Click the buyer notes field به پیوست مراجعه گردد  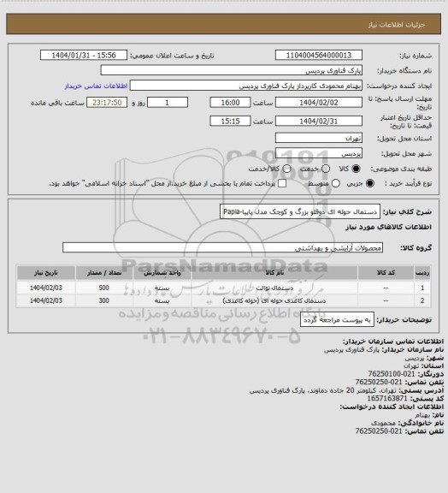pos(337,320)
